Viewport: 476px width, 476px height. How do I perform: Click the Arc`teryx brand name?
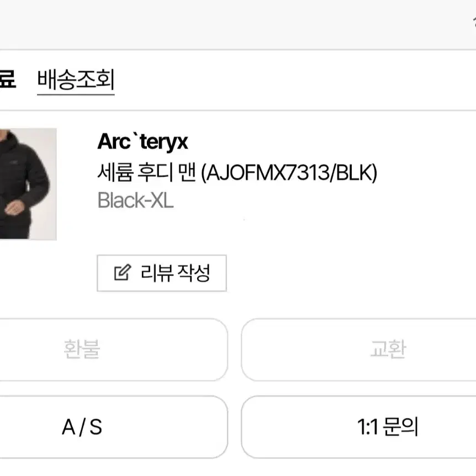point(142,141)
